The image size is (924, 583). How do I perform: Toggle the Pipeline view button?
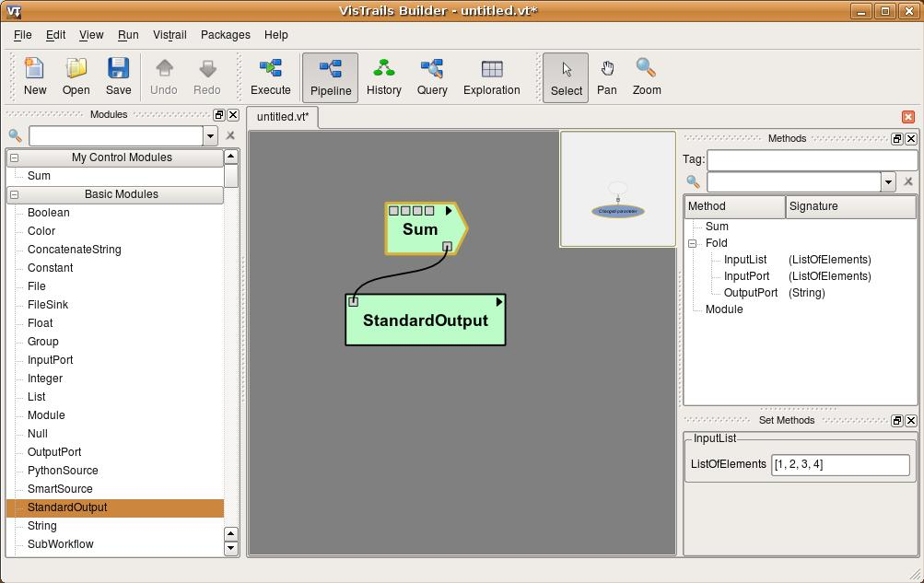point(330,77)
